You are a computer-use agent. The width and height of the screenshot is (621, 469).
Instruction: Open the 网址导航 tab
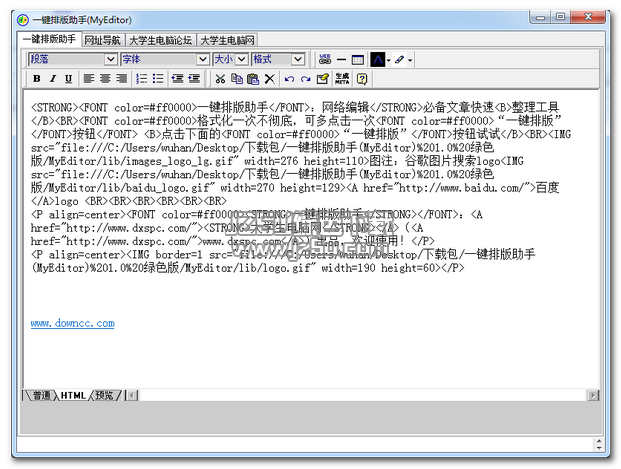point(103,40)
